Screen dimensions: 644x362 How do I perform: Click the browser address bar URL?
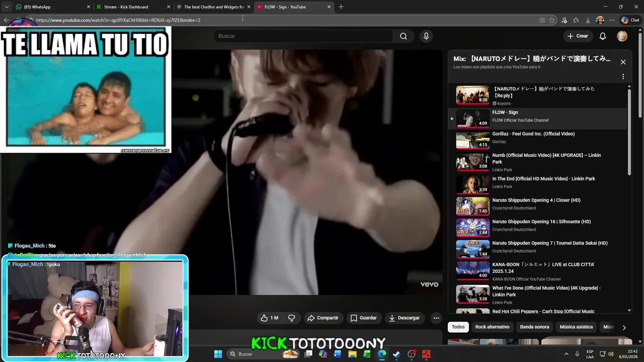point(118,20)
